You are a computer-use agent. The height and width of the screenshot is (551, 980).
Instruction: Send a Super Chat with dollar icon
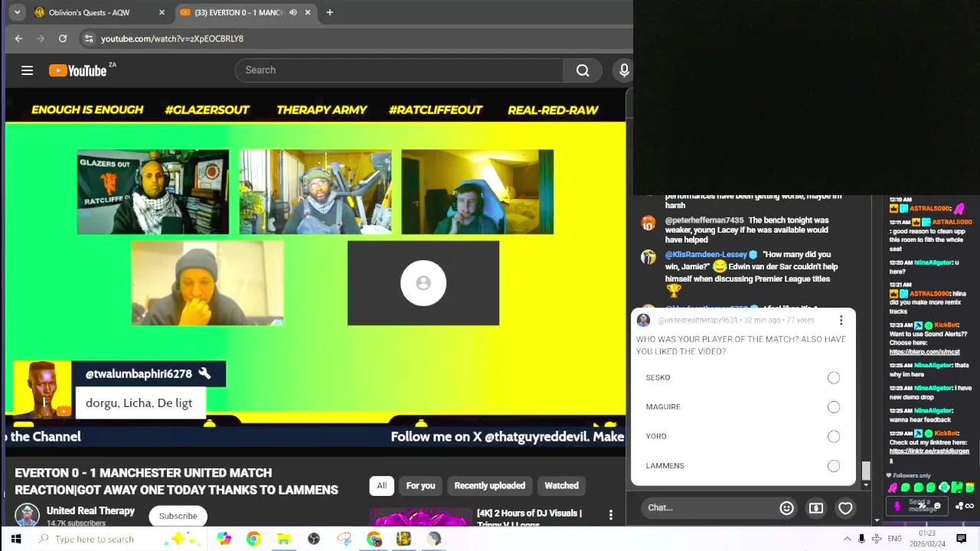(816, 507)
